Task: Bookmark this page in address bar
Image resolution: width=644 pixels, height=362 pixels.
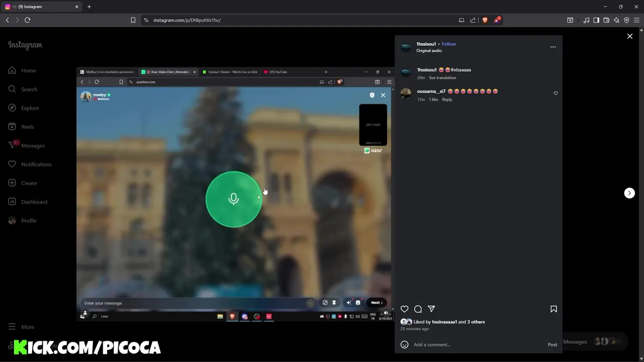Action: point(133,20)
